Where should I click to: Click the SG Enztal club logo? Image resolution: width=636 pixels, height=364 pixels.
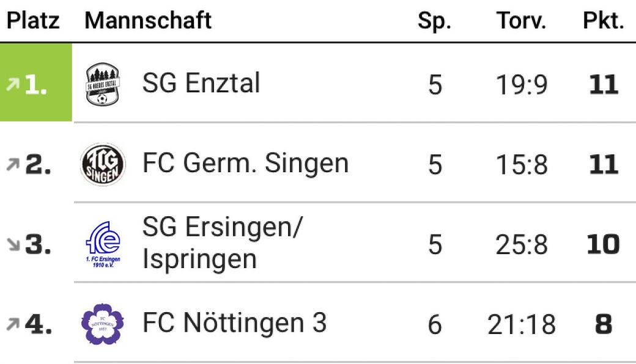(102, 84)
